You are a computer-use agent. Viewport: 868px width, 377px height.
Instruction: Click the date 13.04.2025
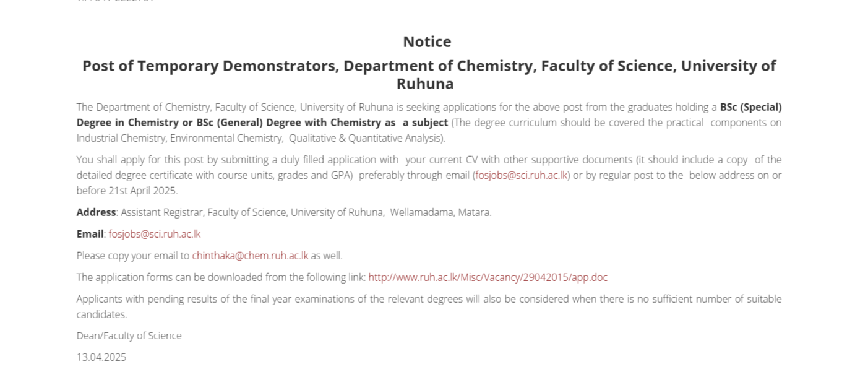101,357
